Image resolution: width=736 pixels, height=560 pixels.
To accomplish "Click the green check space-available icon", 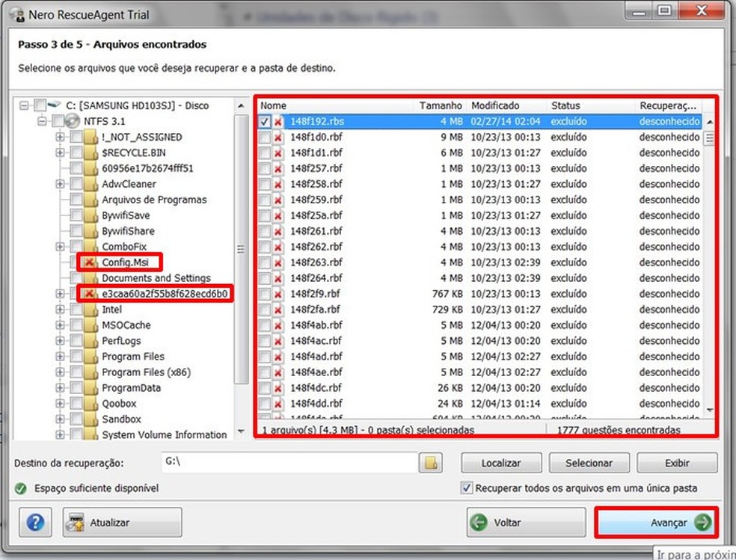I will pyautogui.click(x=21, y=489).
